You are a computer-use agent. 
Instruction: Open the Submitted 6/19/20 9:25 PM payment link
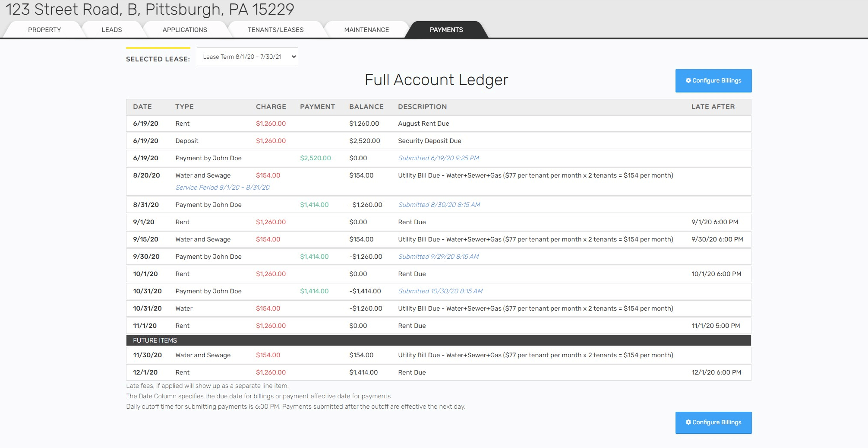(438, 158)
